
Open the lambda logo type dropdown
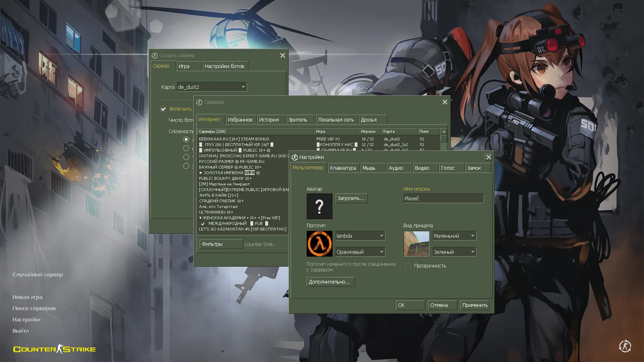pyautogui.click(x=360, y=236)
